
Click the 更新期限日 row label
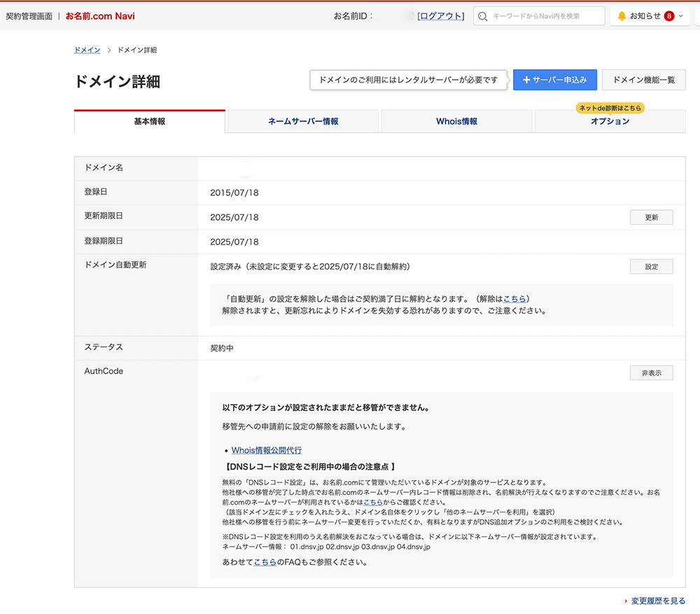pos(103,216)
